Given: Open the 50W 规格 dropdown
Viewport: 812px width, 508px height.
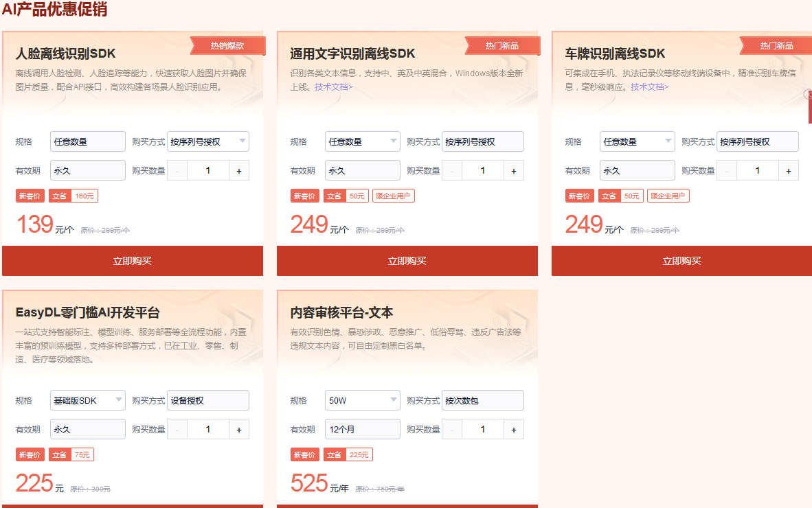Looking at the screenshot, I should pyautogui.click(x=363, y=400).
